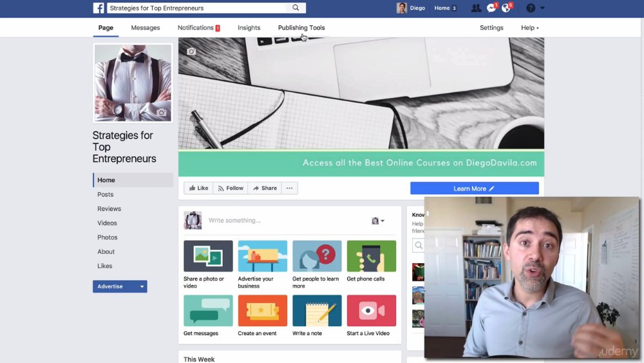Screen dimensions: 644x363
Task: Choose Create an event tile
Action: (x=263, y=316)
